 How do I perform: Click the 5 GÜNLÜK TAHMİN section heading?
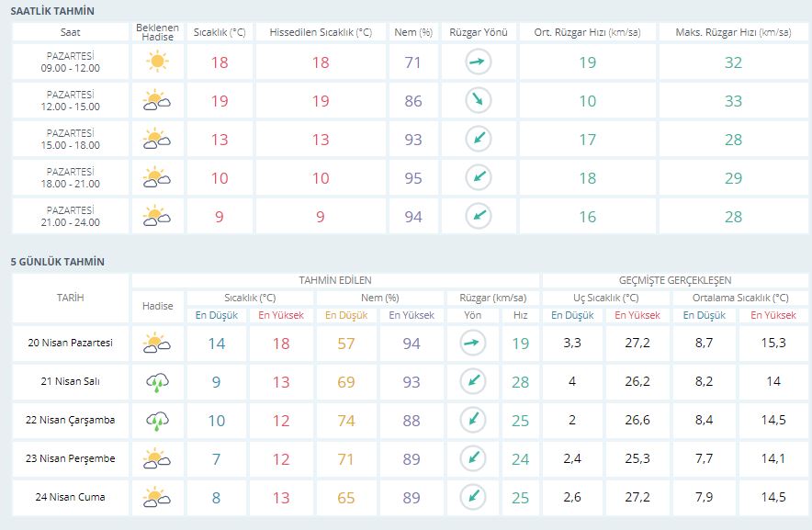pyautogui.click(x=57, y=262)
